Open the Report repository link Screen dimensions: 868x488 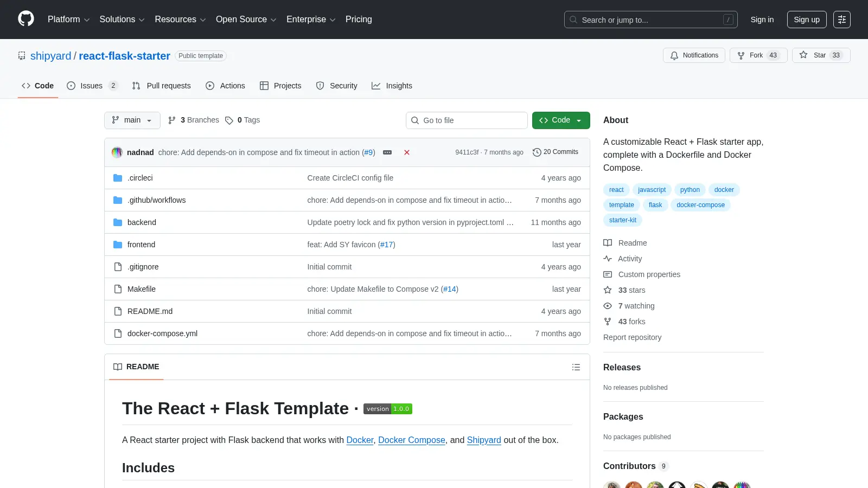point(632,337)
